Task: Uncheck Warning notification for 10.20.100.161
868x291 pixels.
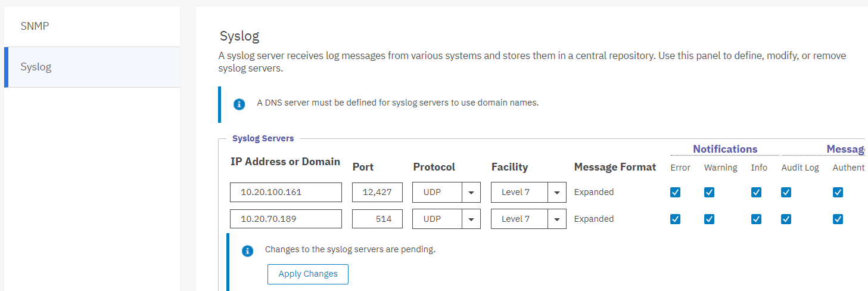Action: pos(709,192)
